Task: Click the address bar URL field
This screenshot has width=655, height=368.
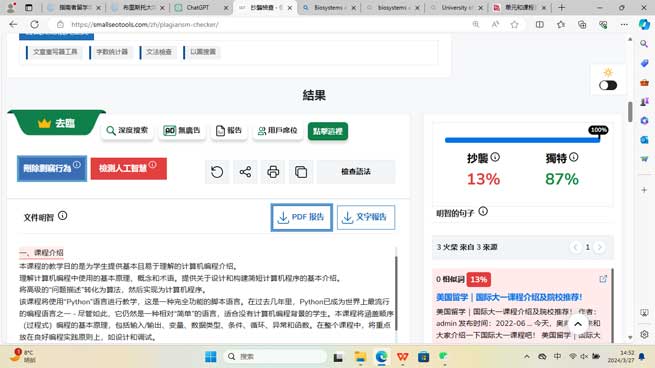Action: point(267,25)
